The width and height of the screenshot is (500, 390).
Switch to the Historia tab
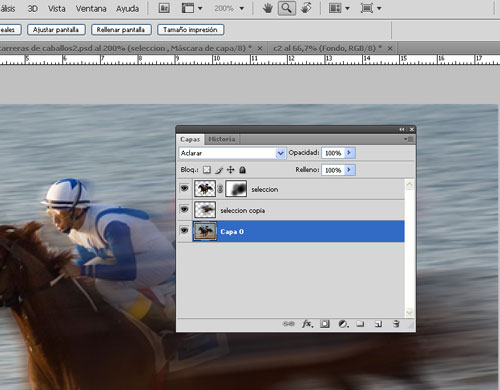pos(222,139)
